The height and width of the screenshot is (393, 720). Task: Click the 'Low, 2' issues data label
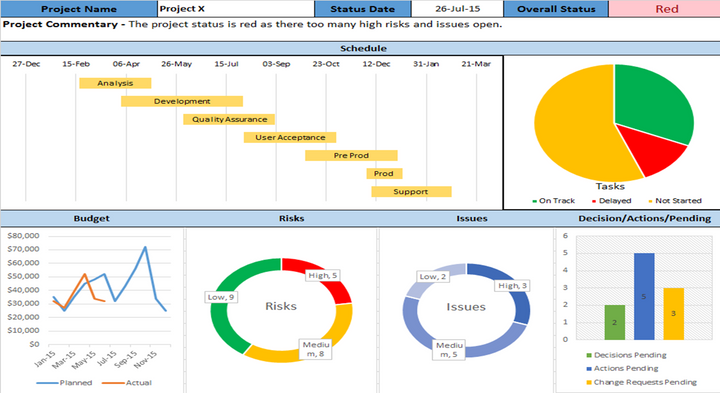click(433, 276)
